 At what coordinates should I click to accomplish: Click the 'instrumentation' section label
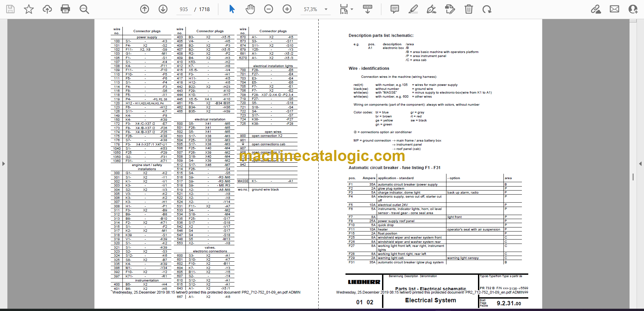click(147, 280)
